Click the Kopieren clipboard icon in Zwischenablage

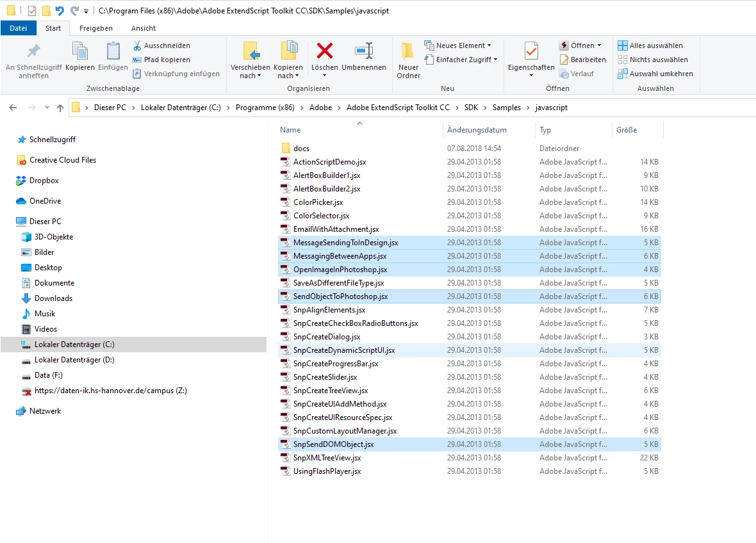click(x=79, y=51)
